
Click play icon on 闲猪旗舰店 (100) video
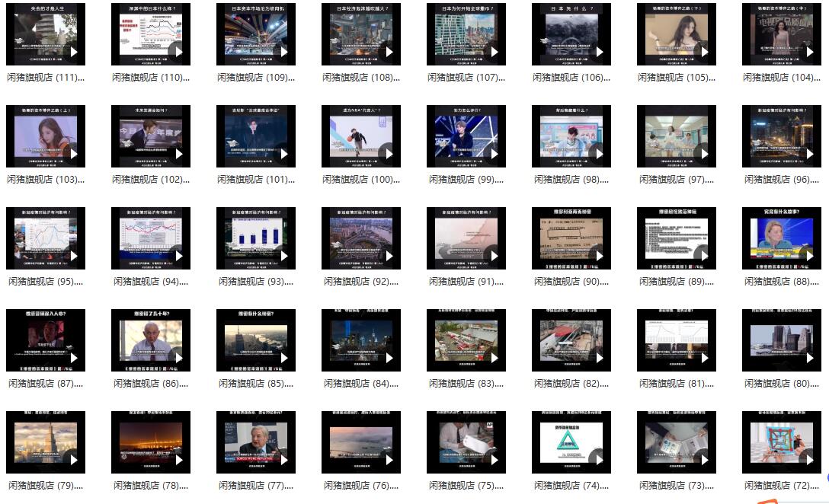(x=388, y=154)
